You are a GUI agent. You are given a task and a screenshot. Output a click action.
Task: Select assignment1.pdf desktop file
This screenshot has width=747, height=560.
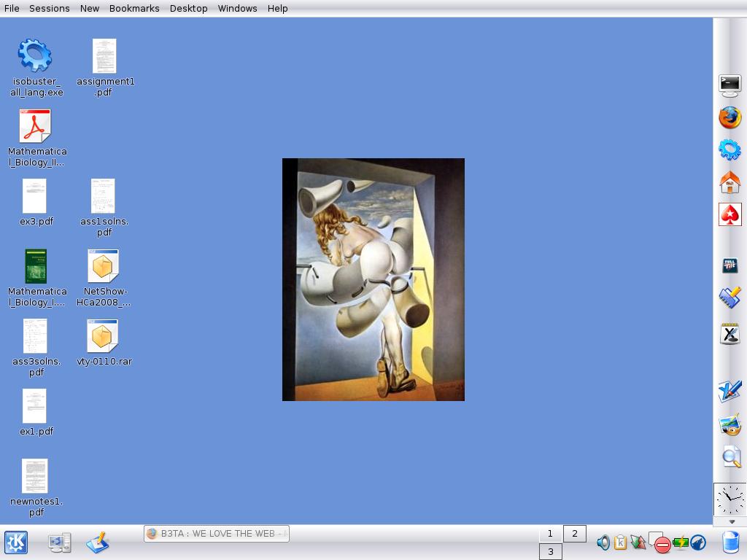105,68
